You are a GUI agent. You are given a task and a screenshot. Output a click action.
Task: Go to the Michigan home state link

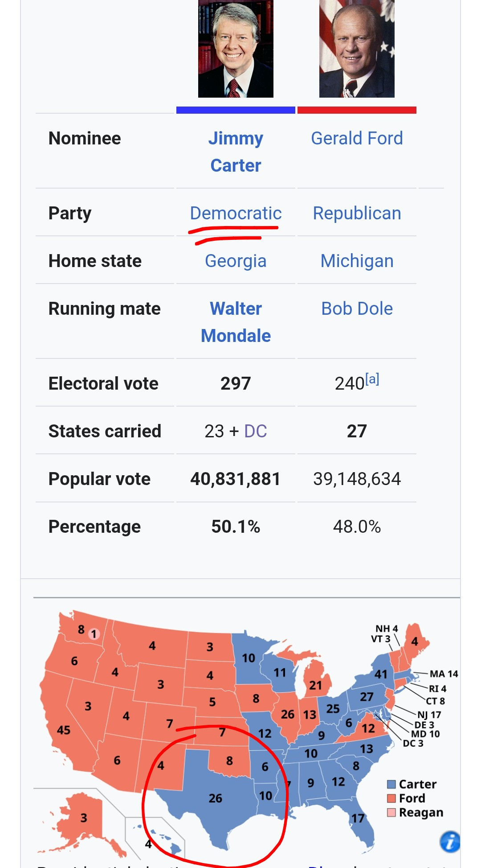tap(357, 261)
